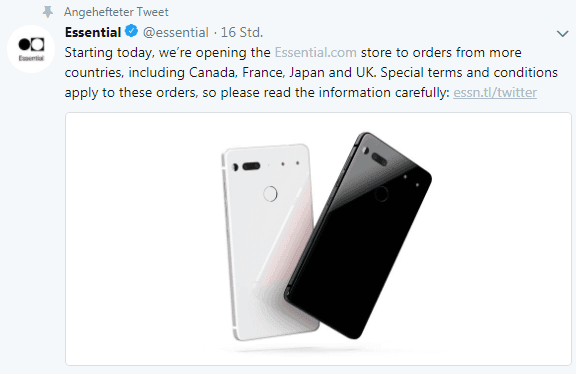Click the blue verified badge
This screenshot has width=576, height=374.
click(x=132, y=31)
